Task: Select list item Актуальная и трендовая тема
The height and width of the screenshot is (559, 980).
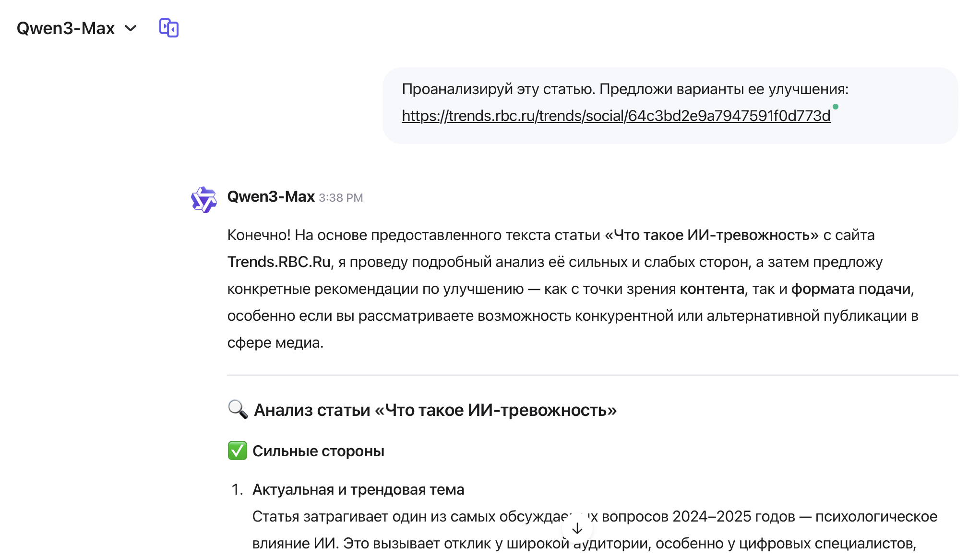Action: coord(358,489)
